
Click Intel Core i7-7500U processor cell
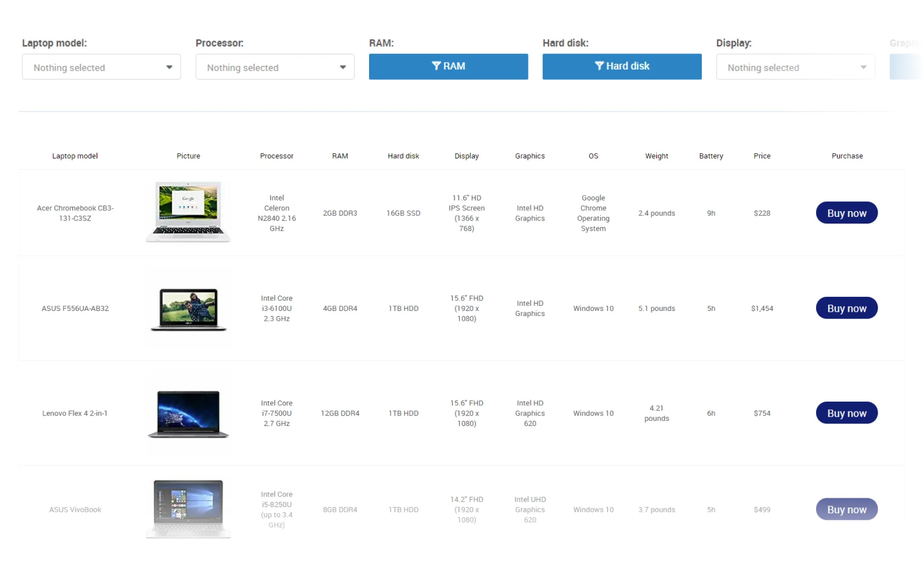pos(277,413)
